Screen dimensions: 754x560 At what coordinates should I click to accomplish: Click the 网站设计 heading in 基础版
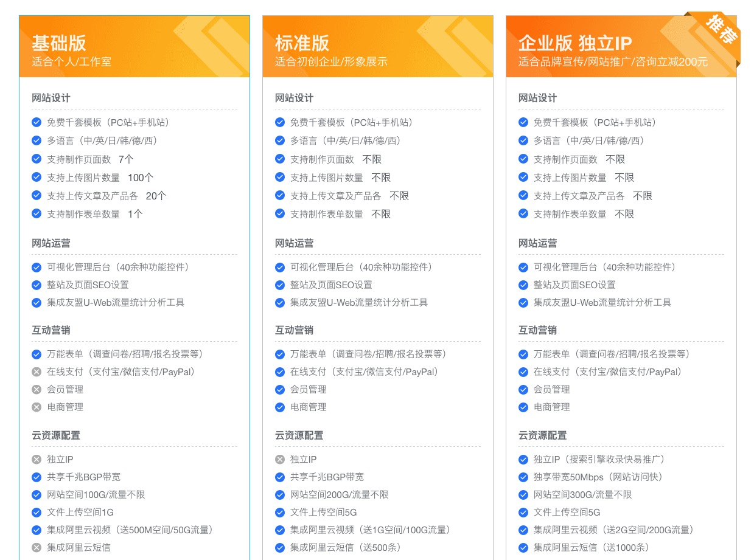[51, 98]
